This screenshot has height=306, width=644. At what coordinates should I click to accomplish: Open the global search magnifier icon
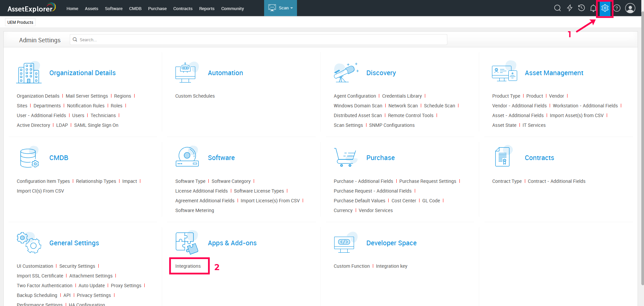click(x=557, y=8)
